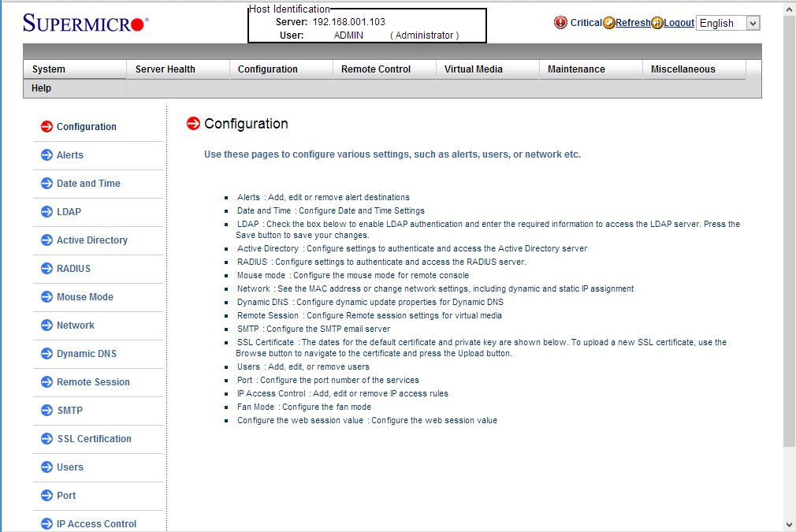Click the red icon beside the Configuration heading
The image size is (796, 532).
[x=193, y=124]
